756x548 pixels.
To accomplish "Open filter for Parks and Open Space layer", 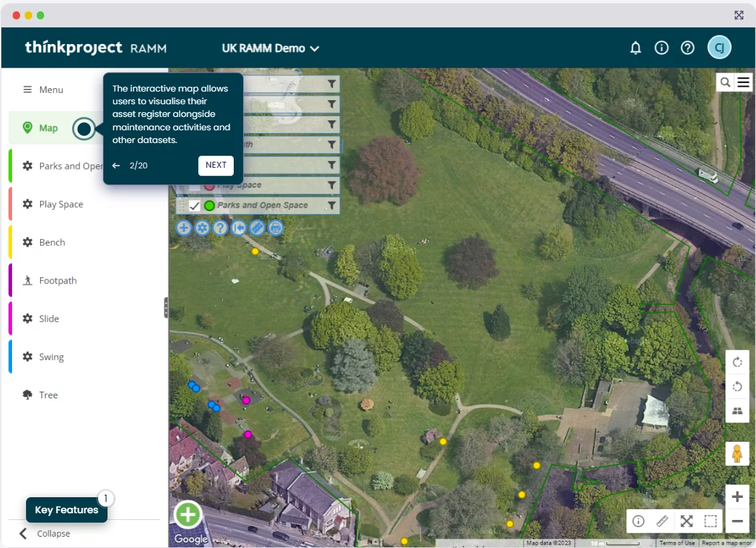I will 331,205.
